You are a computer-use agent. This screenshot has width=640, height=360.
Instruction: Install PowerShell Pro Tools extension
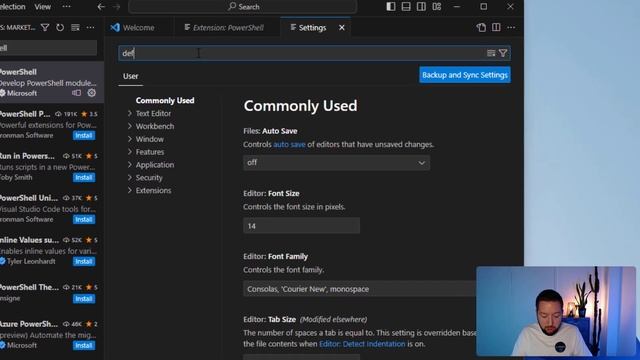pos(84,135)
